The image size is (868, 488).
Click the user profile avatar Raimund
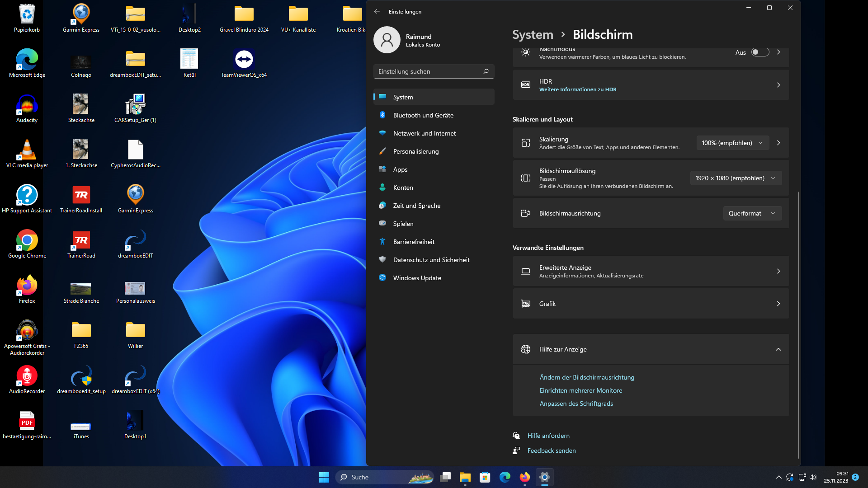click(387, 40)
